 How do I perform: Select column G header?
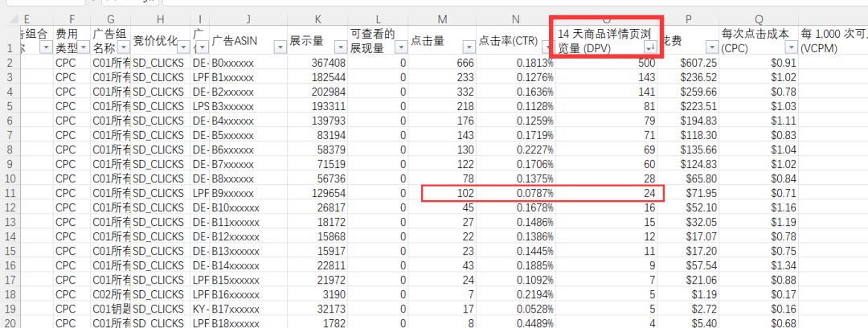coord(110,20)
